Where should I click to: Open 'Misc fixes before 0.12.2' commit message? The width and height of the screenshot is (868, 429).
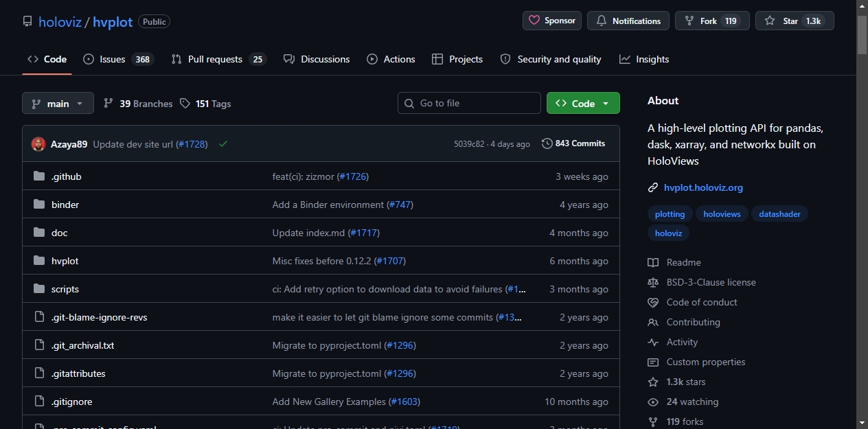coord(322,261)
